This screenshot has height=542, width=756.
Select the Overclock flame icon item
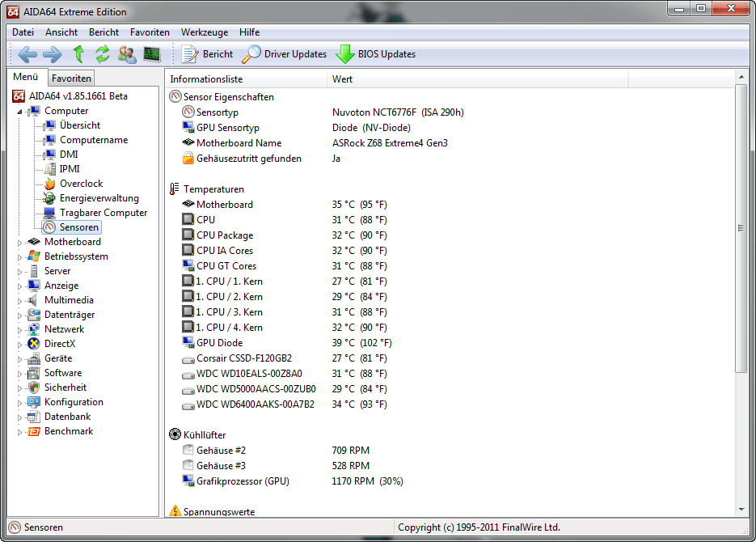coord(49,184)
